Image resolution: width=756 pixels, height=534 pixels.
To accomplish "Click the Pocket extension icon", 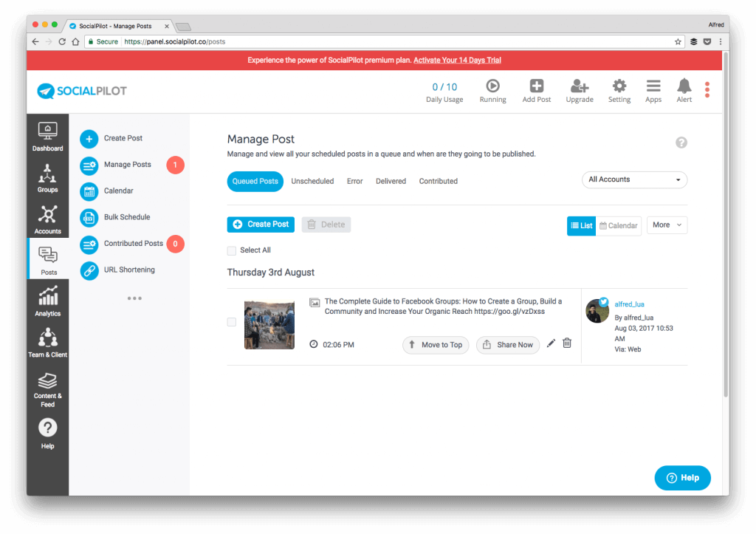I will (x=707, y=42).
